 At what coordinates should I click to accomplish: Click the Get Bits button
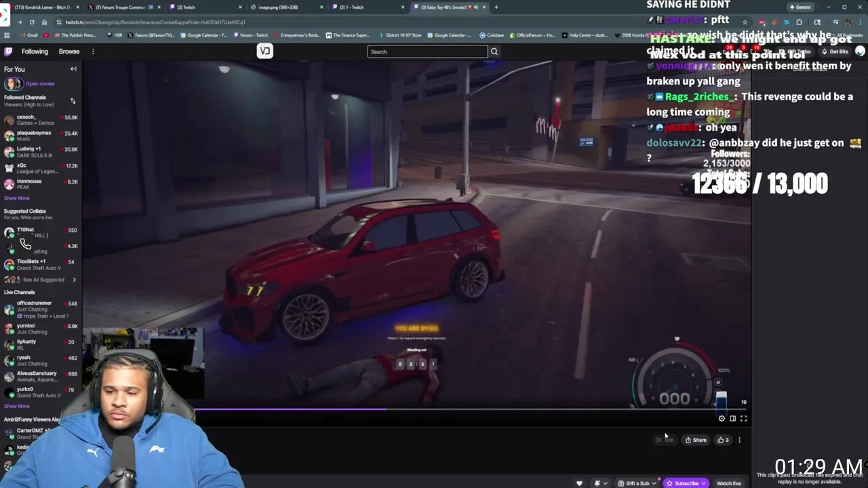tap(835, 52)
